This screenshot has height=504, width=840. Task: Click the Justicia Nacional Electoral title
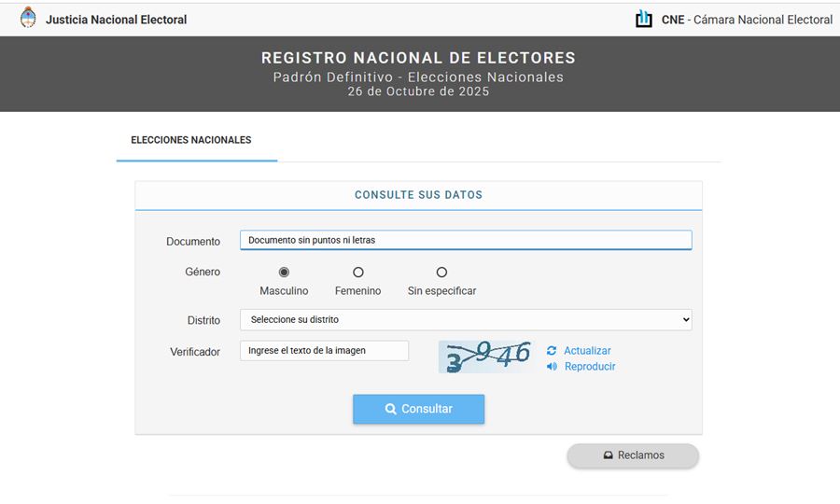pyautogui.click(x=117, y=20)
